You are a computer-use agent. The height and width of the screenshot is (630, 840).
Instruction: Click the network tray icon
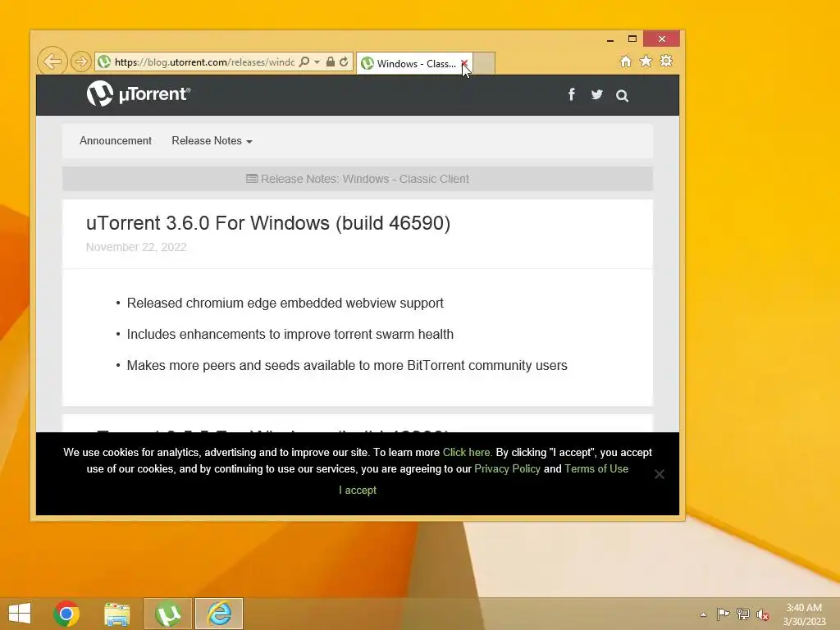click(743, 614)
